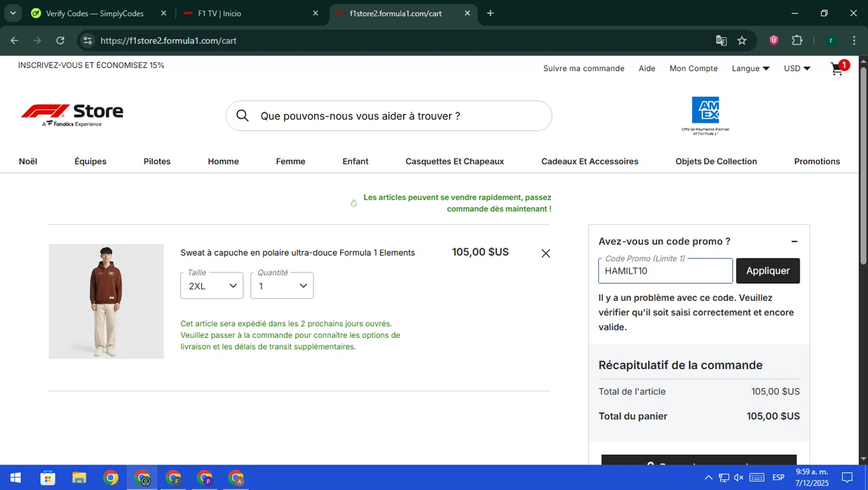Image resolution: width=868 pixels, height=490 pixels.
Task: Open the taskbar clock and date
Action: click(812, 478)
